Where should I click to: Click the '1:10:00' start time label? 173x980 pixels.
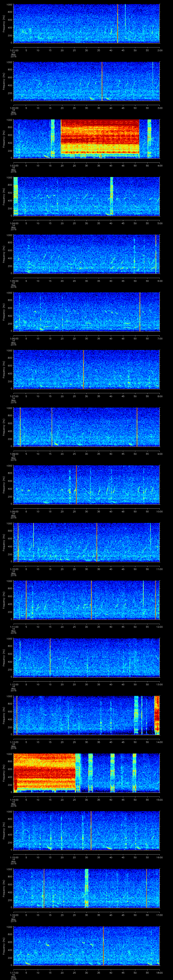[14, 569]
